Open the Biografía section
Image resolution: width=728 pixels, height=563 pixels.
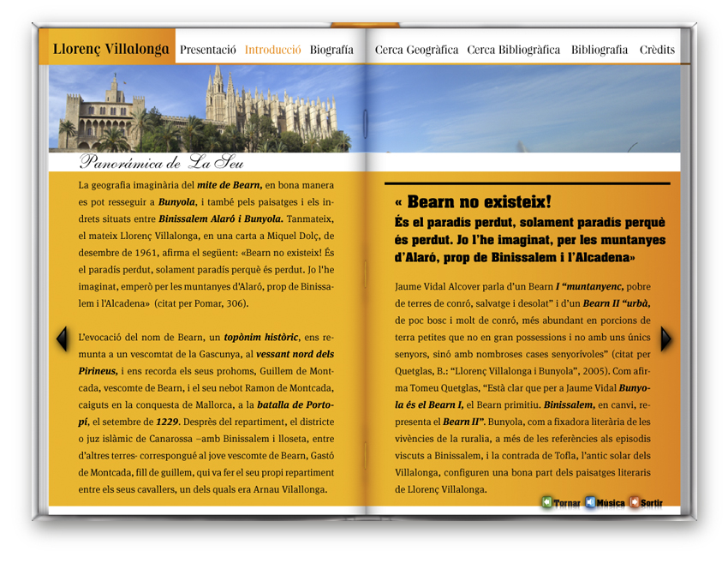(x=331, y=50)
